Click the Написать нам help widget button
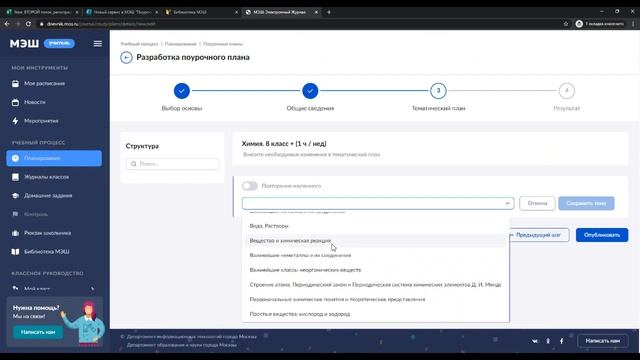The image size is (640, 360). pyautogui.click(x=38, y=332)
